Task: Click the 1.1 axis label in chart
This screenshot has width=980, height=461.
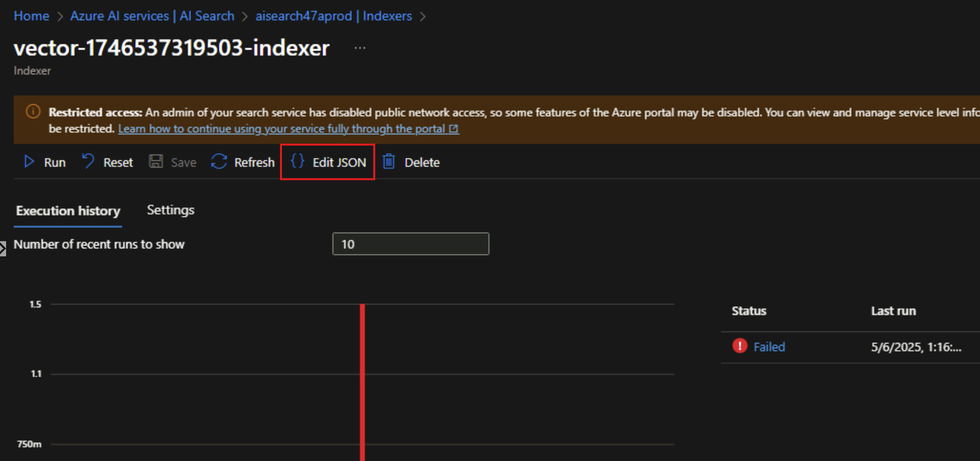Action: pos(36,374)
